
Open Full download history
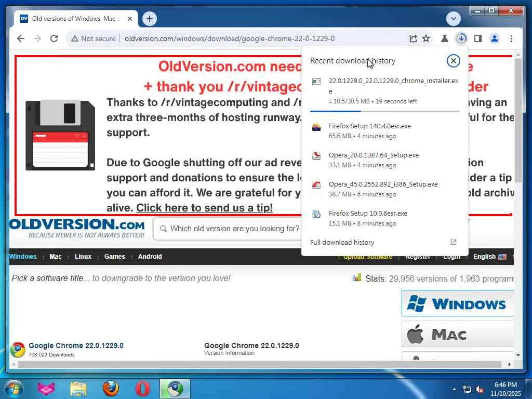pyautogui.click(x=342, y=242)
